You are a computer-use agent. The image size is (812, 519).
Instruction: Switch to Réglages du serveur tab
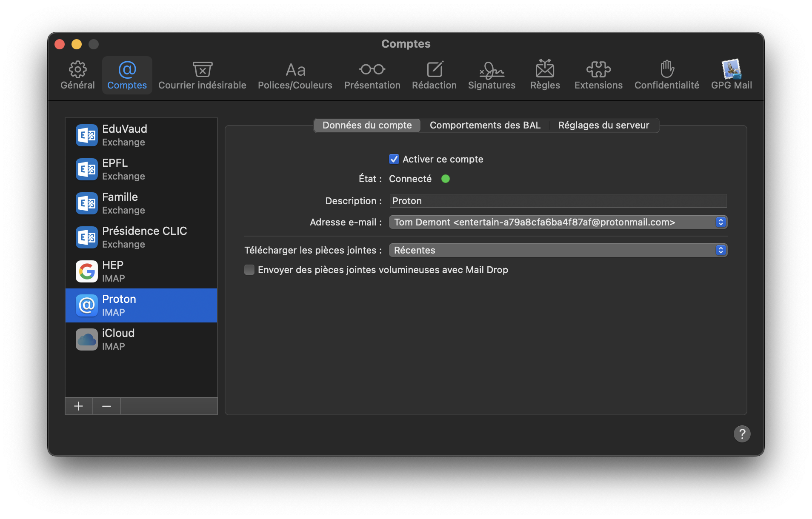coord(603,125)
